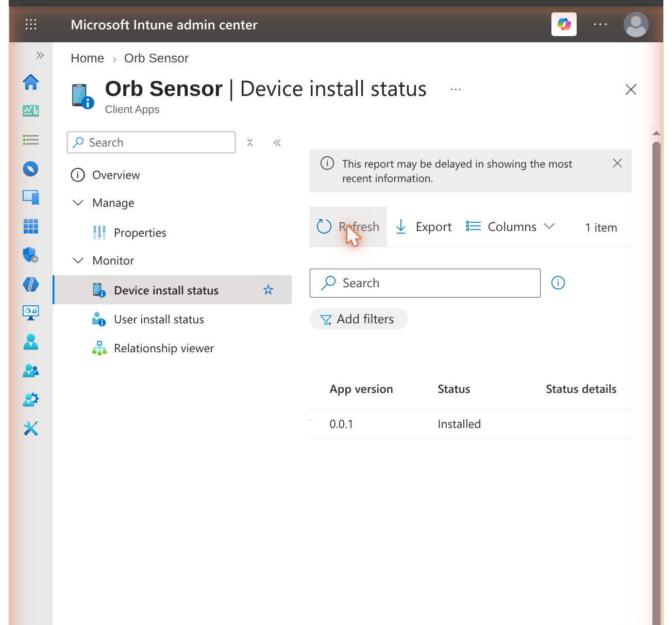
Task: Open Endpoint security shield icon
Action: pyautogui.click(x=31, y=255)
